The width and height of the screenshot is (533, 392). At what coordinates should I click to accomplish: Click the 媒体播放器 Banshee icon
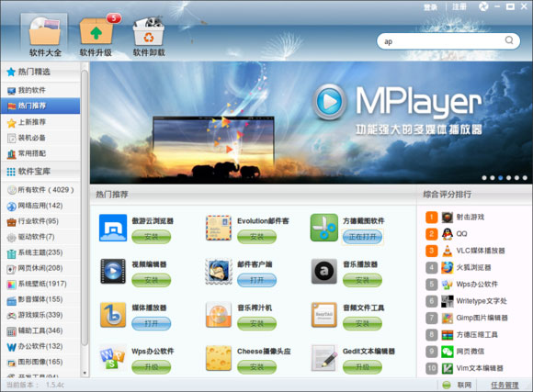coord(113,315)
